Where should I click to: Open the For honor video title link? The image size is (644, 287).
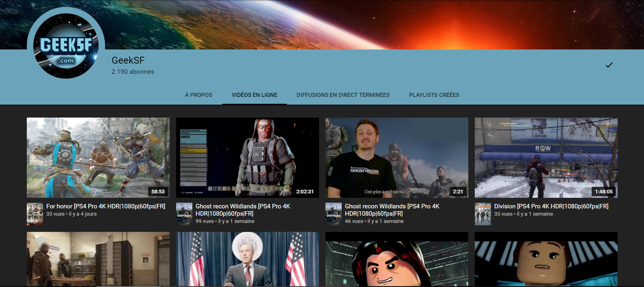click(x=106, y=206)
